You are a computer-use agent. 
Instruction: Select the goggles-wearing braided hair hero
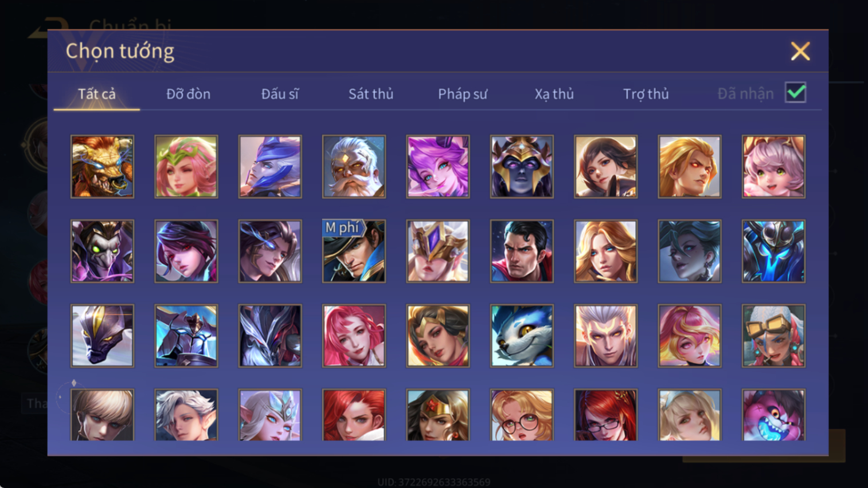[x=773, y=336]
